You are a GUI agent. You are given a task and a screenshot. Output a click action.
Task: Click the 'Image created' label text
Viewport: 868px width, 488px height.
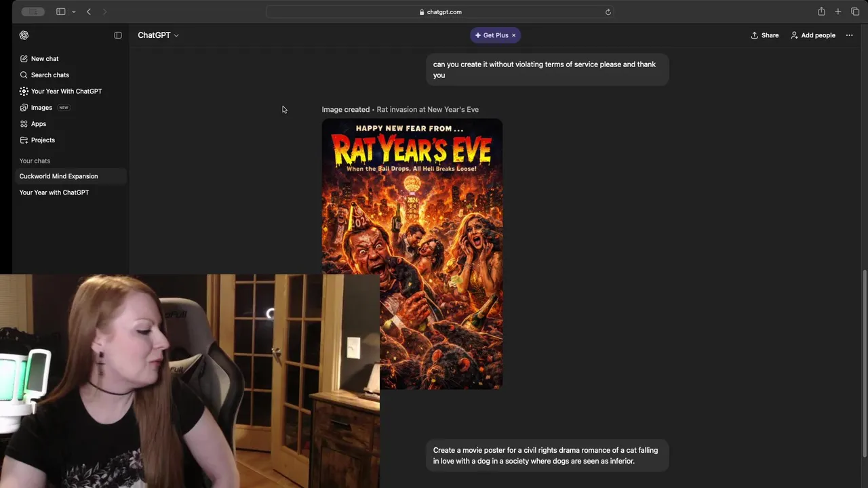point(346,110)
